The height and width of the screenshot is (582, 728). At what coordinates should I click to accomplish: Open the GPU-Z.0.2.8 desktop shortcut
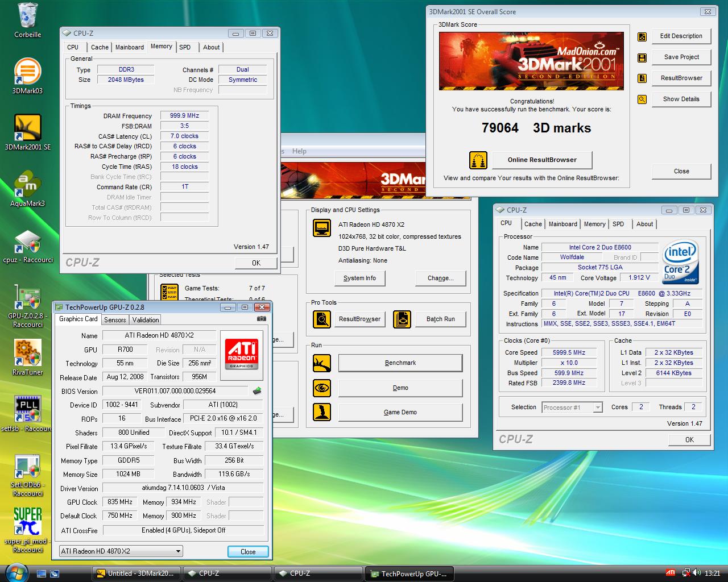point(27,306)
